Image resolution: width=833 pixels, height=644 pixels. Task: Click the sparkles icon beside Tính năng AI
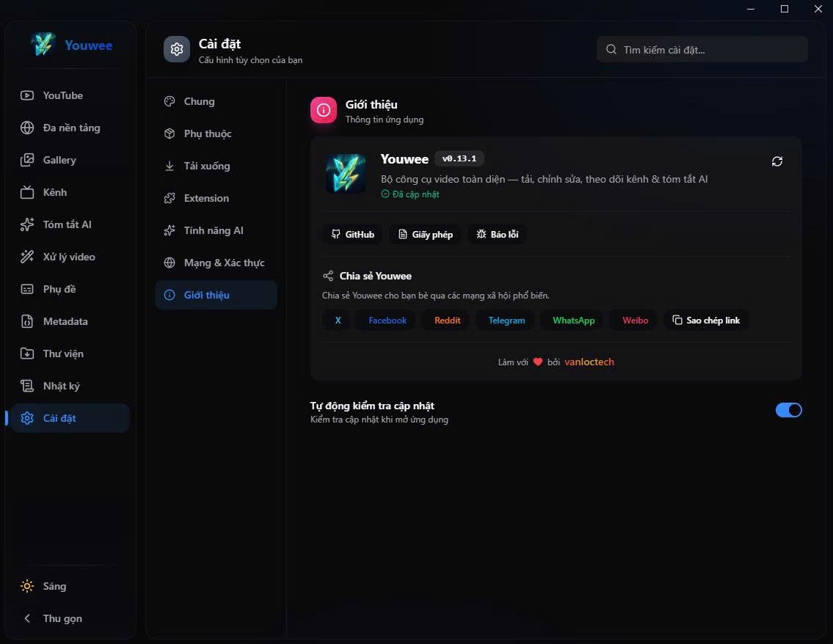pos(170,230)
